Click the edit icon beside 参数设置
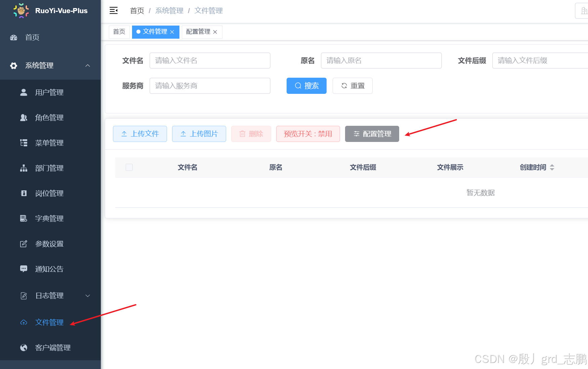Viewport: 588px width, 369px height. (x=24, y=244)
